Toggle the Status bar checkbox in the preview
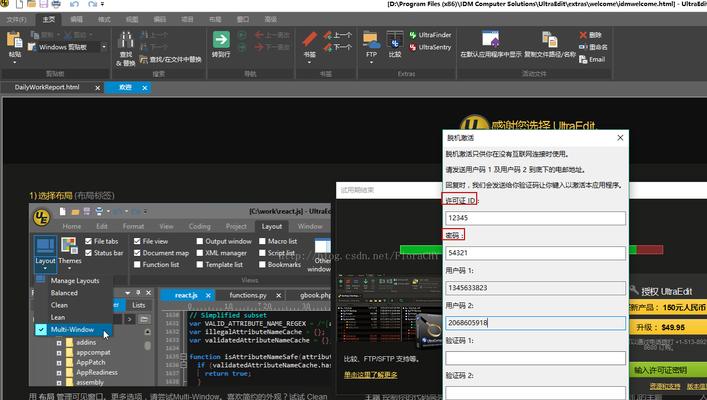707x400 pixels. tap(88, 253)
